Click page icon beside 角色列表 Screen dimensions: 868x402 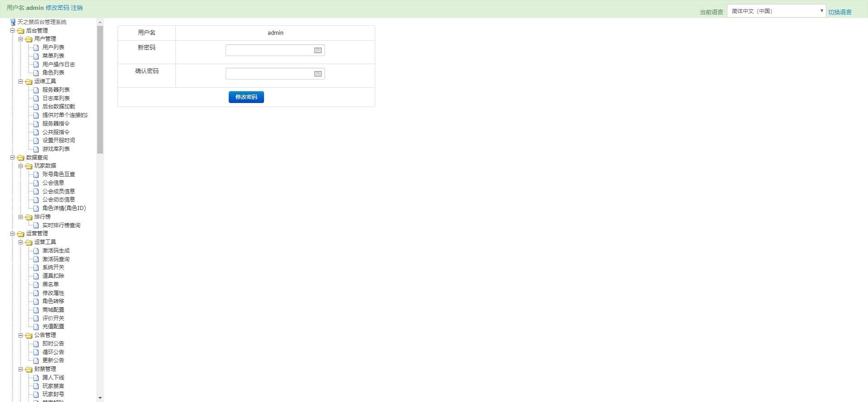(36, 73)
